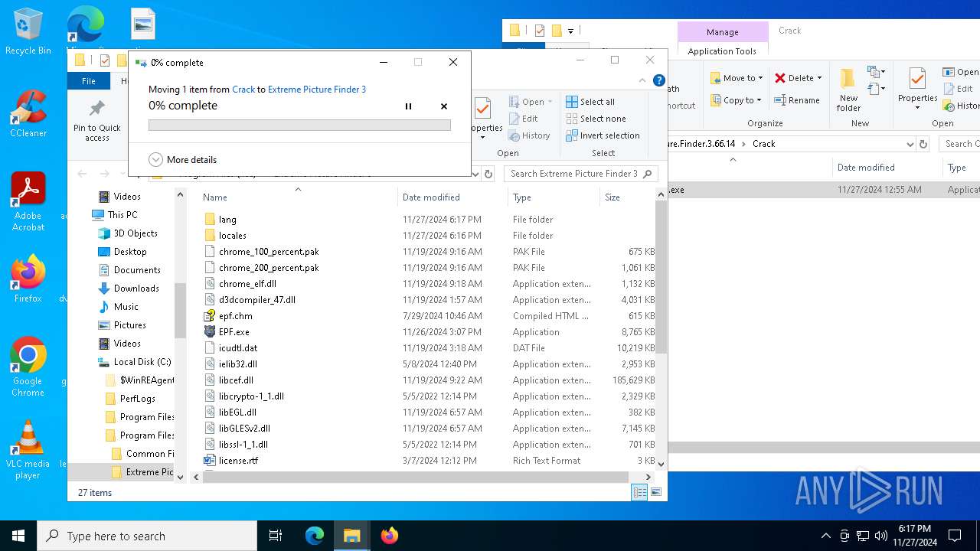Screen dimensions: 980x551
Task: Click Edit button in front Explorer ribbon
Action: click(x=523, y=119)
